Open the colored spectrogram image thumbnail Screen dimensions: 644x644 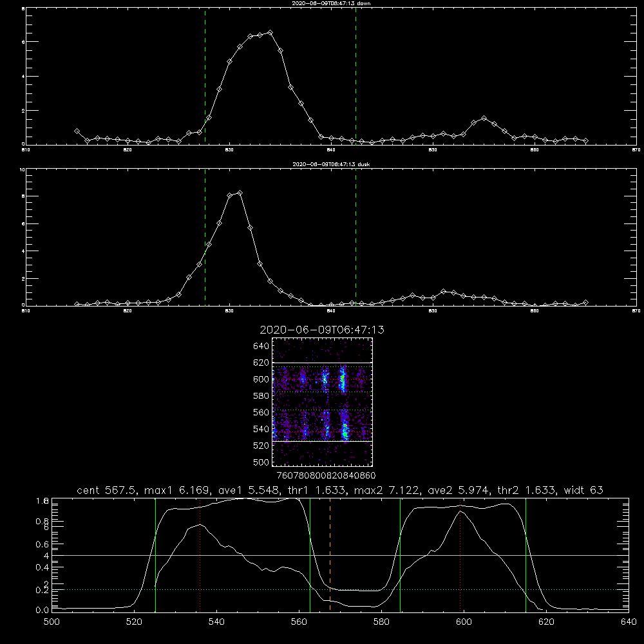pyautogui.click(x=323, y=402)
